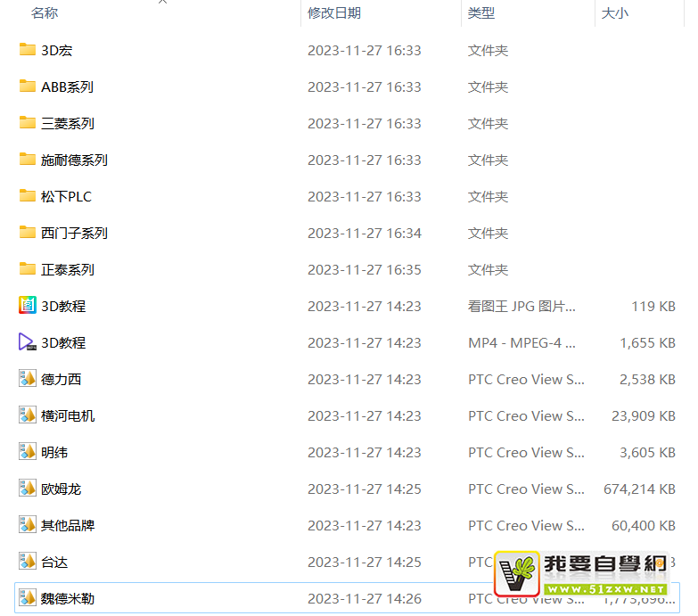
Task: Click the 3D宏 folder icon
Action: point(27,50)
